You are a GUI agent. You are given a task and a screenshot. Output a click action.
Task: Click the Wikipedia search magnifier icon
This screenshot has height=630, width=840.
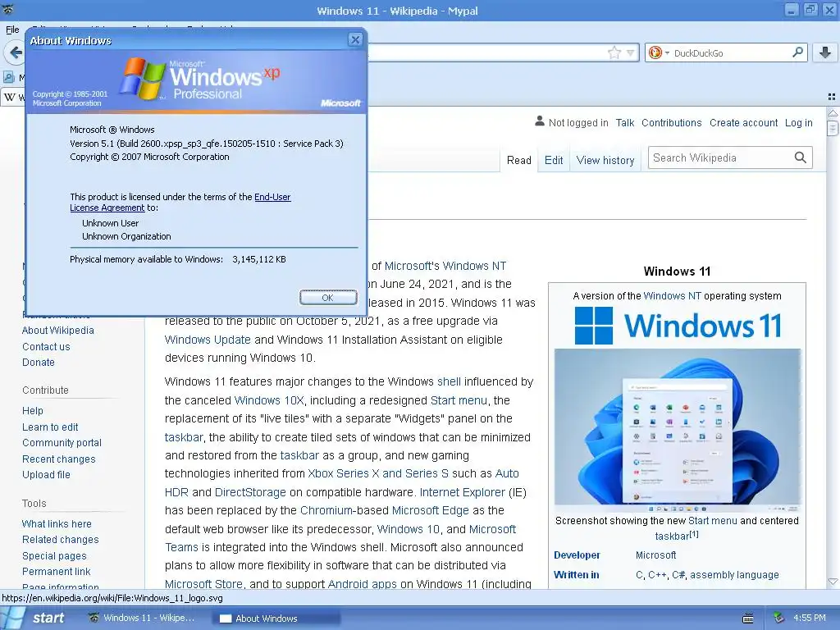coord(800,157)
